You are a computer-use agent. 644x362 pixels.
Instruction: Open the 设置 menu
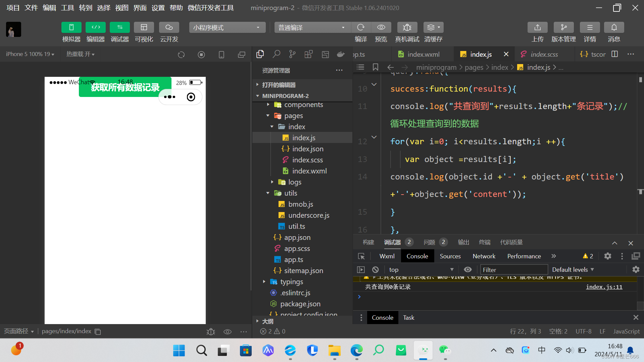[x=158, y=8]
